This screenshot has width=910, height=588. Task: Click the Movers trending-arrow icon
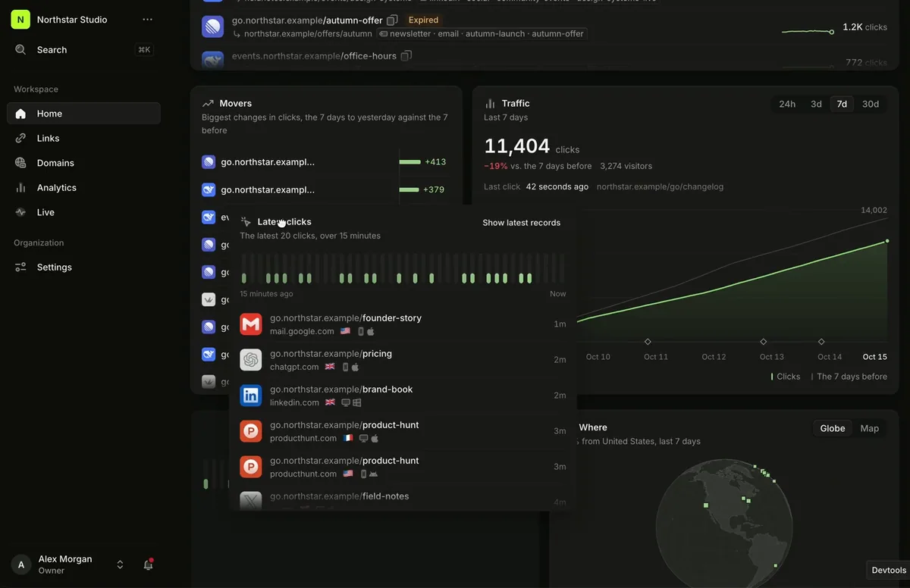click(208, 104)
